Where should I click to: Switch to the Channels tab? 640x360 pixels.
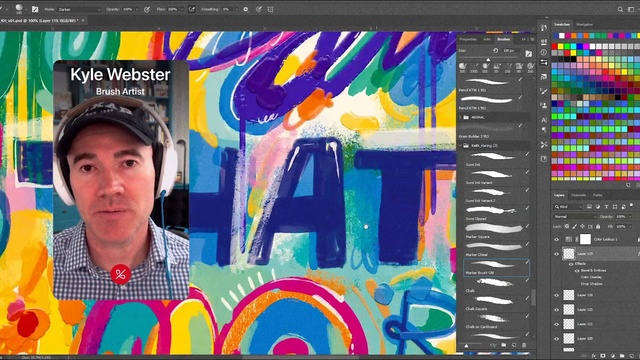(578, 196)
